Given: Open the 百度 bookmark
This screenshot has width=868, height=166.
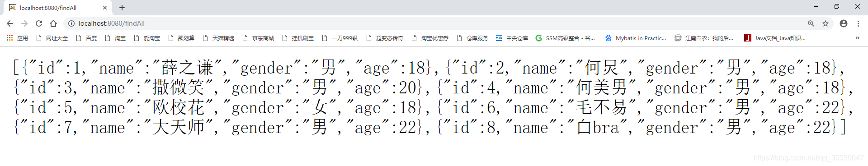Looking at the screenshot, I should pos(86,38).
